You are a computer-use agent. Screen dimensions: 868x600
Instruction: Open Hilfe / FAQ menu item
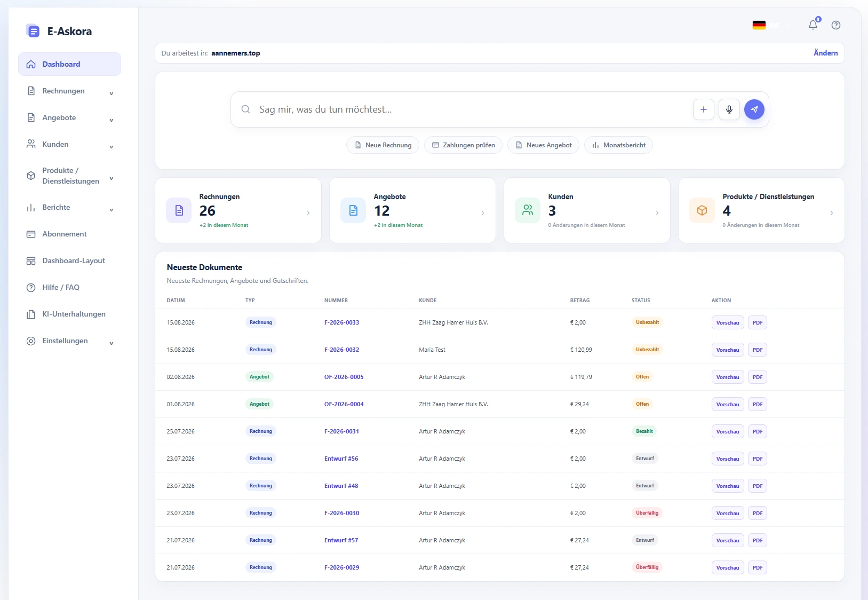coord(69,287)
